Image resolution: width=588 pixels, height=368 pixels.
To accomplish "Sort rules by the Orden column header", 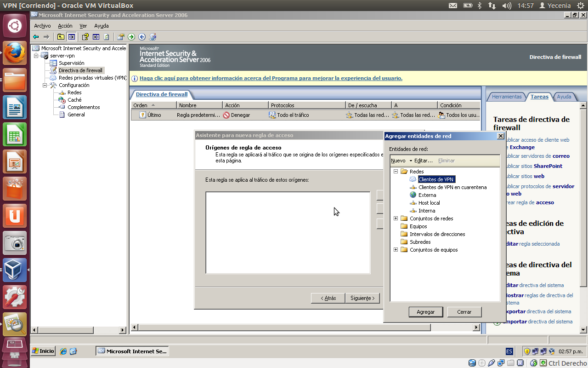I will (x=153, y=105).
